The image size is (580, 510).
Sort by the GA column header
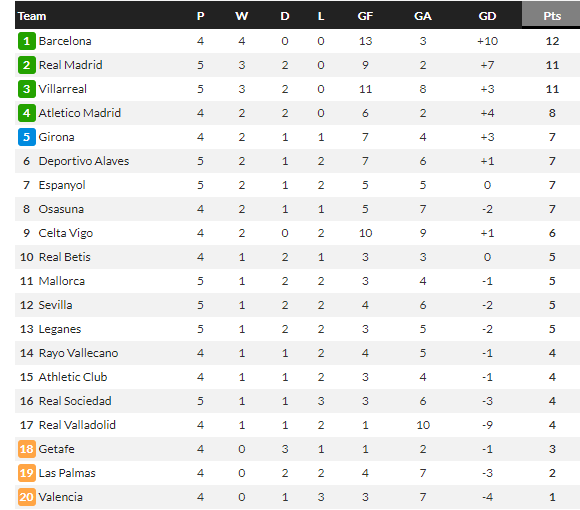click(x=422, y=16)
